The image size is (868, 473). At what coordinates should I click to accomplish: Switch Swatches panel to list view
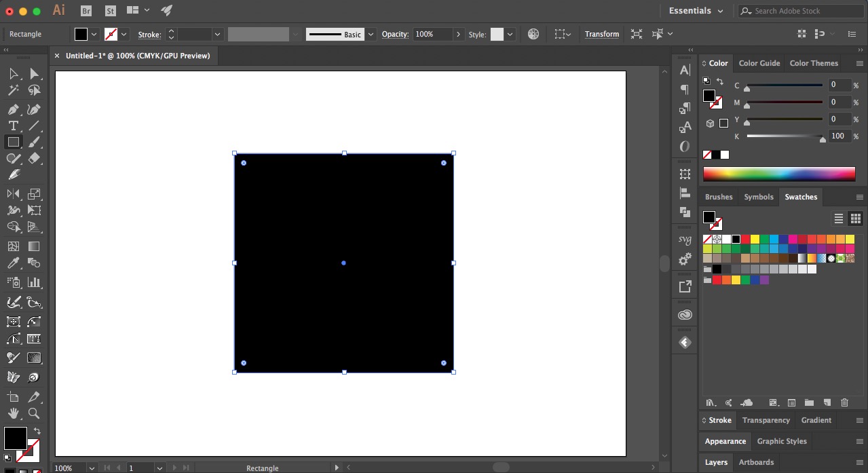coord(839,219)
